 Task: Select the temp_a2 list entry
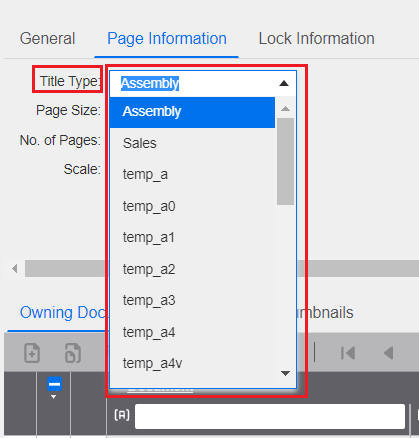[x=192, y=269]
